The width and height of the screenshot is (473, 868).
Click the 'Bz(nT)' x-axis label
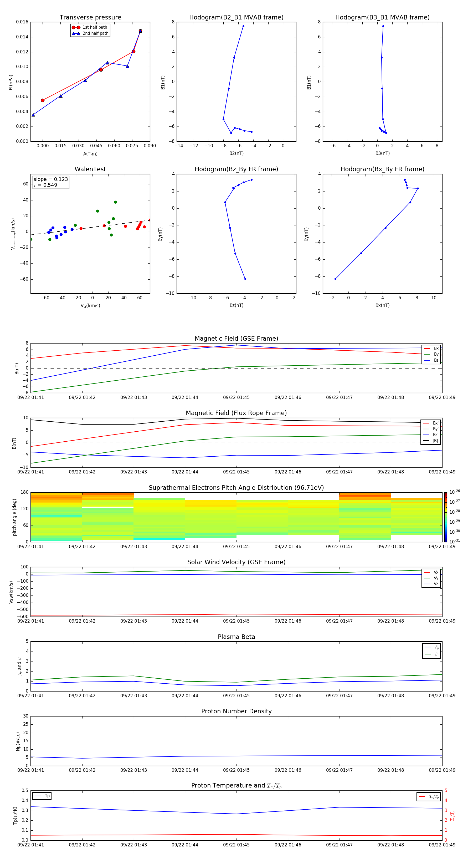tap(236, 305)
